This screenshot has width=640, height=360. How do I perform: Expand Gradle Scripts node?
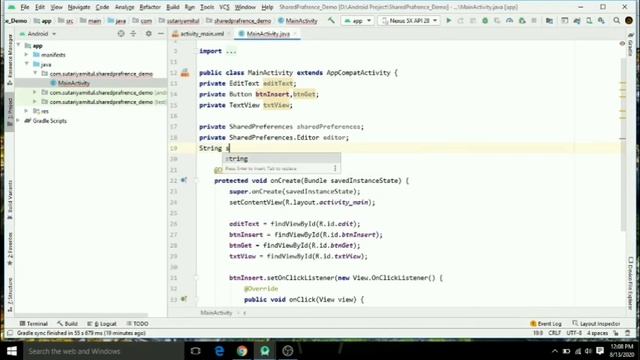point(18,120)
